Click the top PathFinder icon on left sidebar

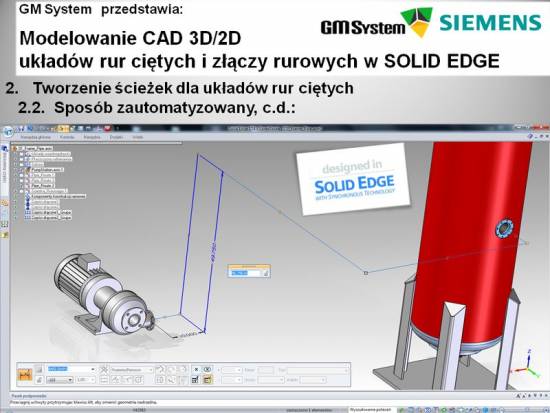click(x=5, y=149)
